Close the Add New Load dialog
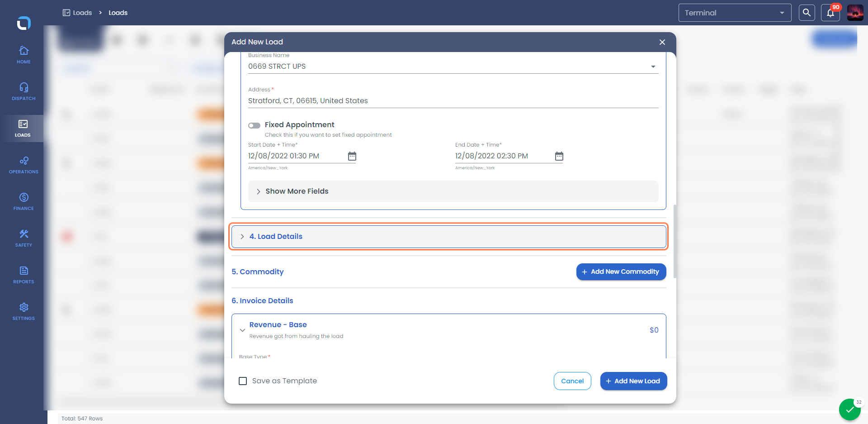868x424 pixels. coord(662,42)
